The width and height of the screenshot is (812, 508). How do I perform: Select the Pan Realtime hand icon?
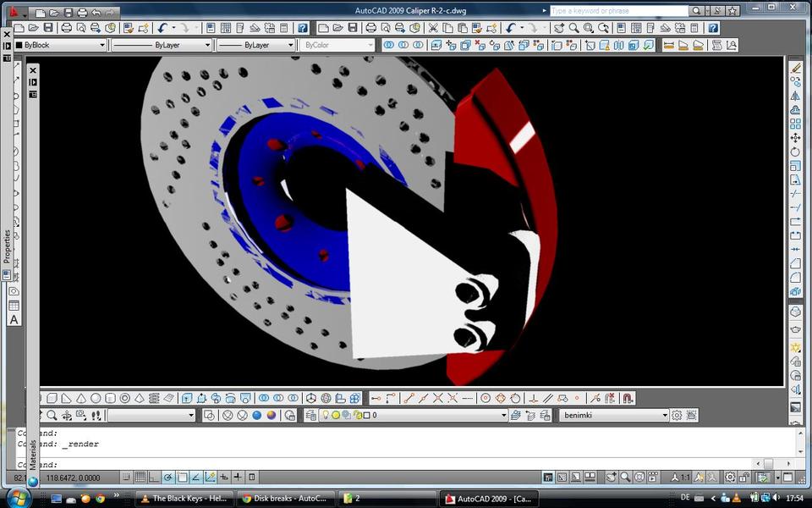(561, 28)
